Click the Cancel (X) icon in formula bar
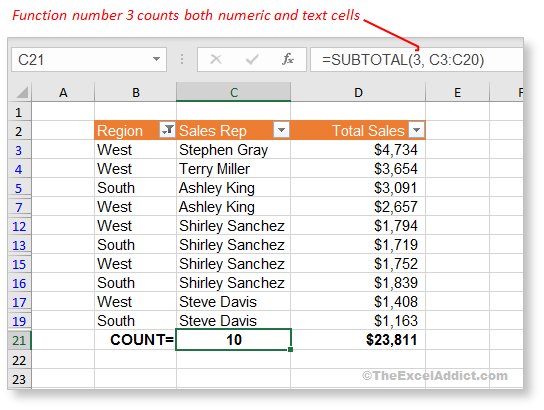The image size is (544, 410). click(216, 59)
